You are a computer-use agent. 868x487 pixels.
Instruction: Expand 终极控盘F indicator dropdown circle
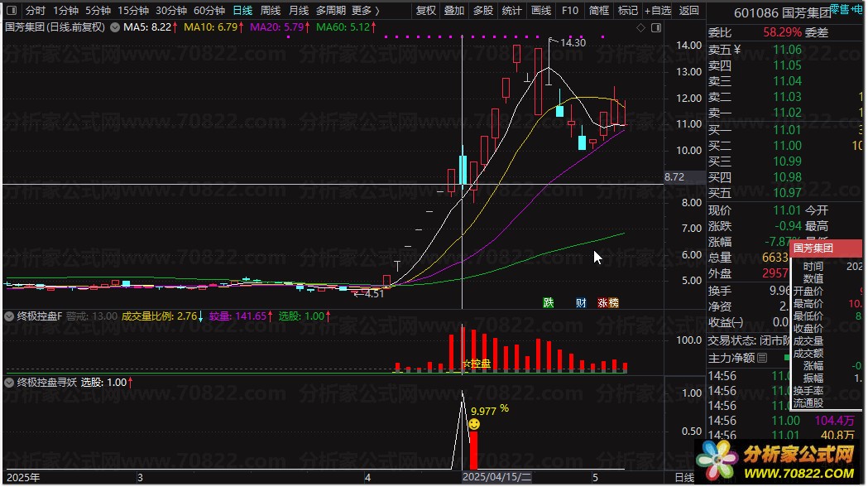[9, 316]
